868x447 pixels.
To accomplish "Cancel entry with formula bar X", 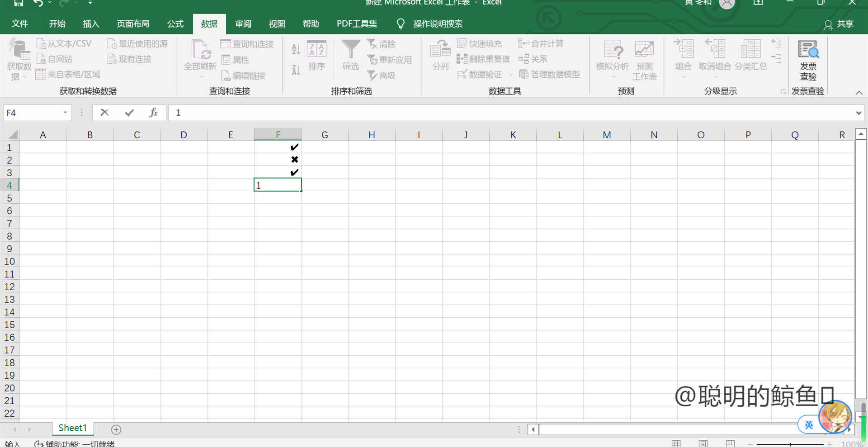I will tap(104, 113).
